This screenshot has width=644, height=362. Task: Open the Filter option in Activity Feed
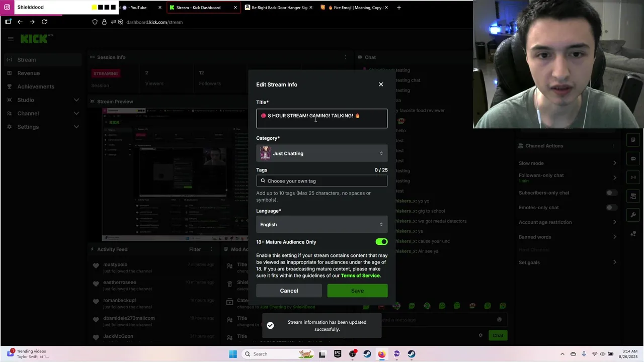pyautogui.click(x=195, y=249)
